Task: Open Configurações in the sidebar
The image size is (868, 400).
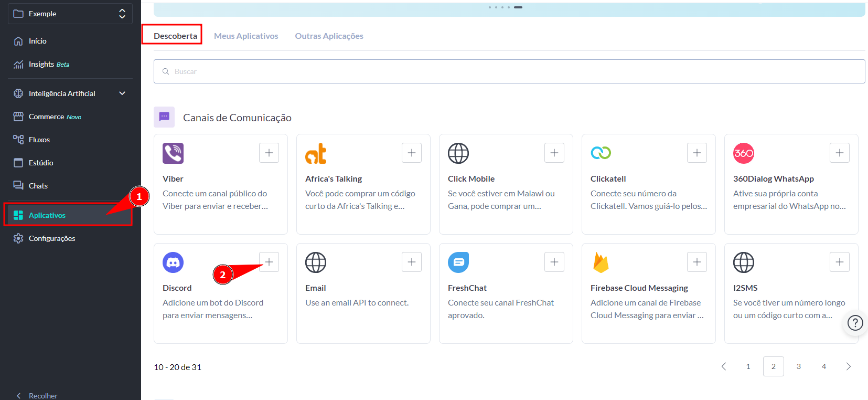Action: click(52, 238)
